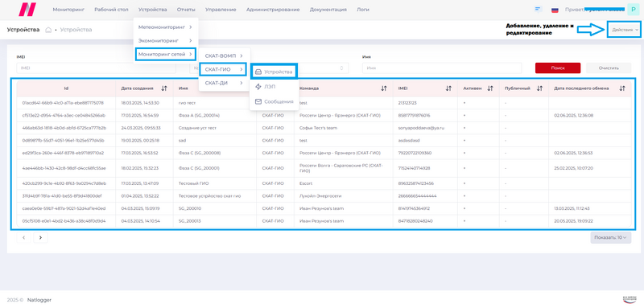Expand the СКАТ-ДИ submenu
This screenshot has height=308, width=644.
(224, 83)
